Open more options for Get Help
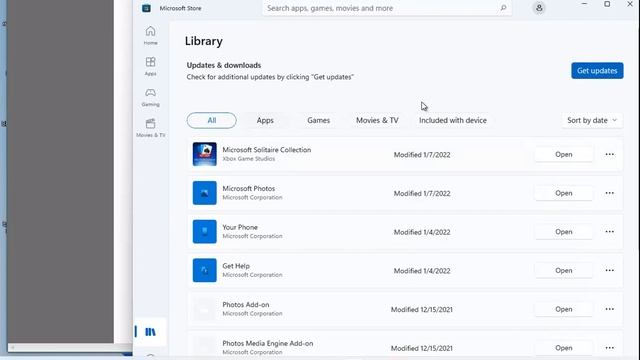This screenshot has width=640, height=360. [609, 270]
